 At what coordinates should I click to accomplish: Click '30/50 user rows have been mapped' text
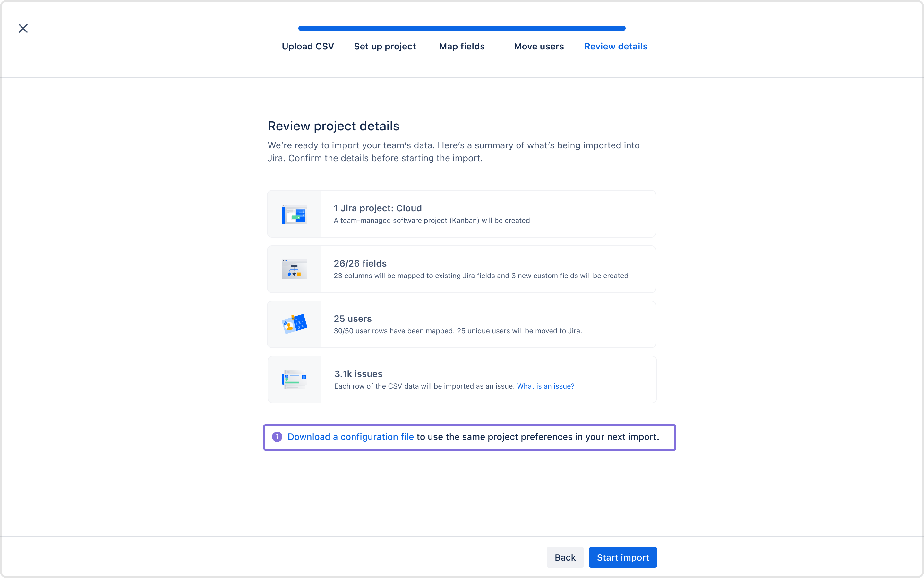(458, 331)
